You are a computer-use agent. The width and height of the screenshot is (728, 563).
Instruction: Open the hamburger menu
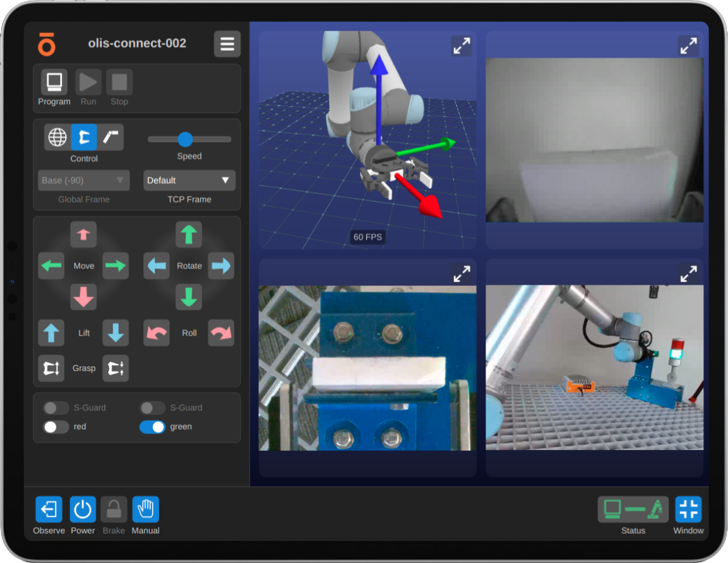[x=227, y=44]
